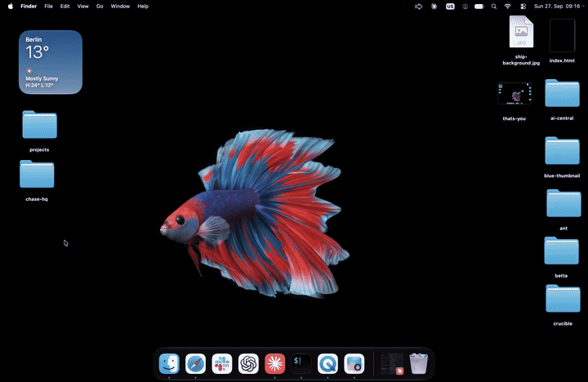The width and height of the screenshot is (588, 382).
Task: Click the "index.html" file label
Action: click(562, 60)
